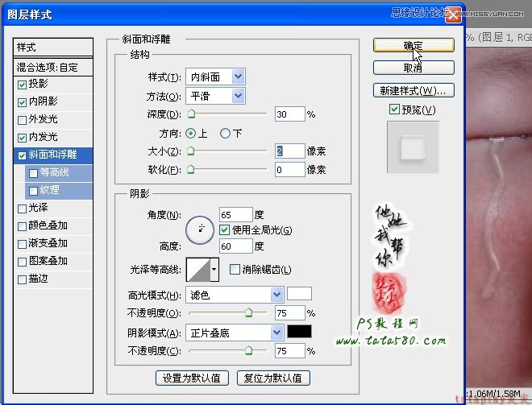Select the 颜色叠加 style row label

pyautogui.click(x=48, y=225)
